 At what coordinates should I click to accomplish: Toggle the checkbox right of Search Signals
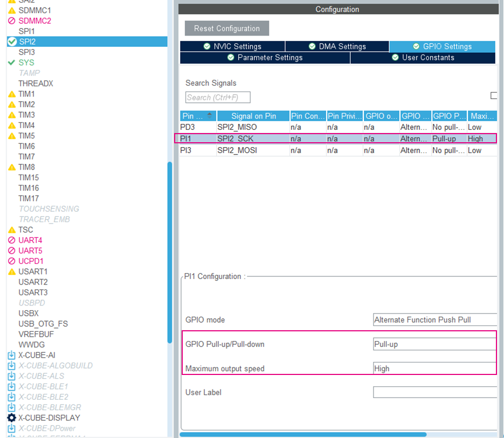coord(494,95)
